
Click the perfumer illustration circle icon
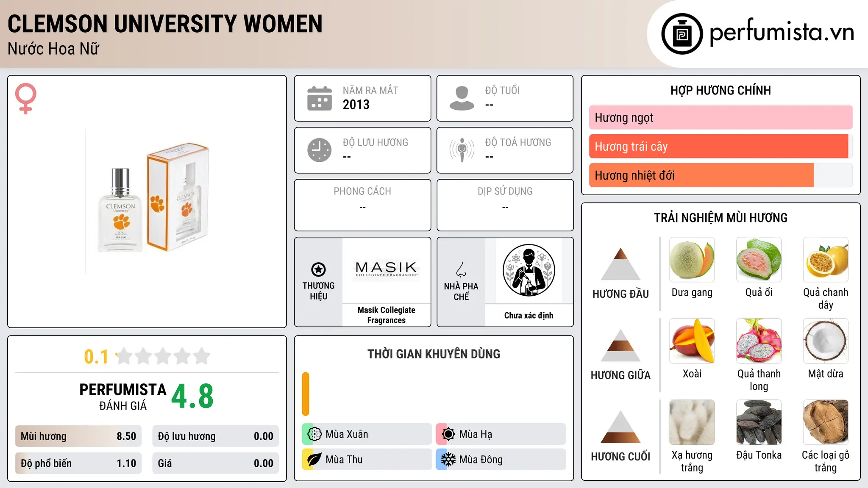tap(529, 270)
